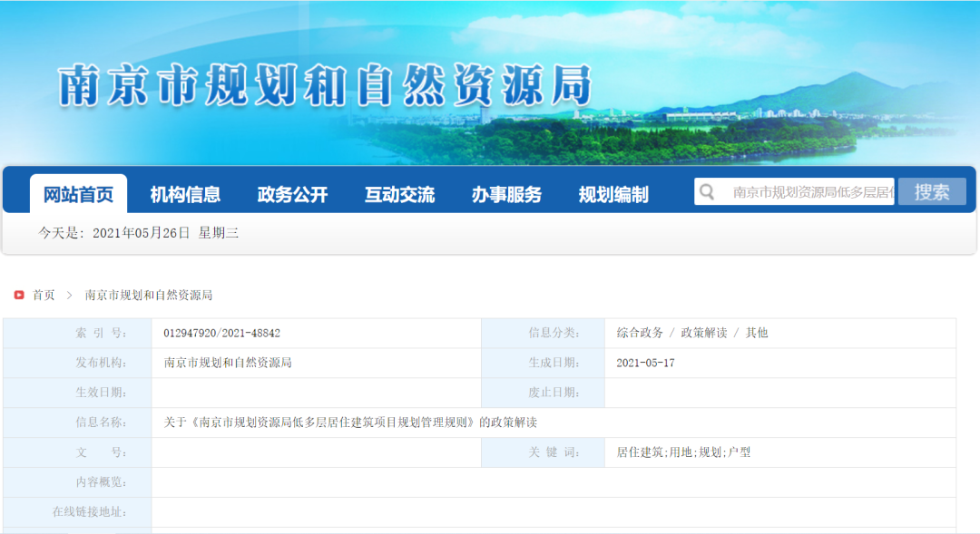The height and width of the screenshot is (534, 980).
Task: Click the 南京市规划和自然资源局 banner logo title
Action: point(325,87)
